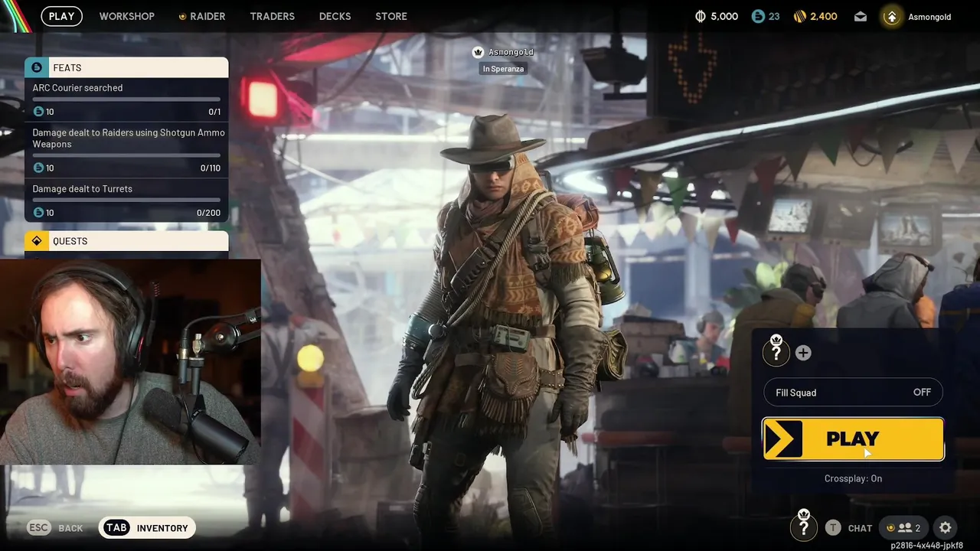This screenshot has height=551, width=980.
Task: Click the 0/110 feat progress value
Action: pos(210,168)
